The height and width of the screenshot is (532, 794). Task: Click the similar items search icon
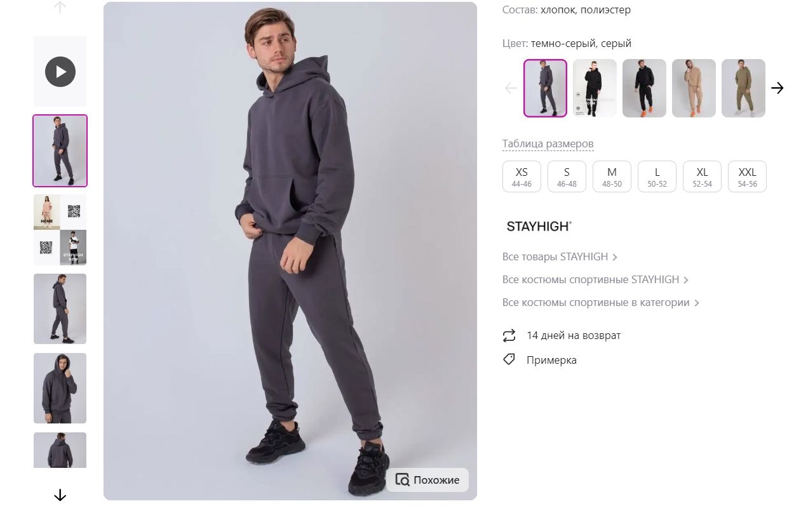point(403,480)
